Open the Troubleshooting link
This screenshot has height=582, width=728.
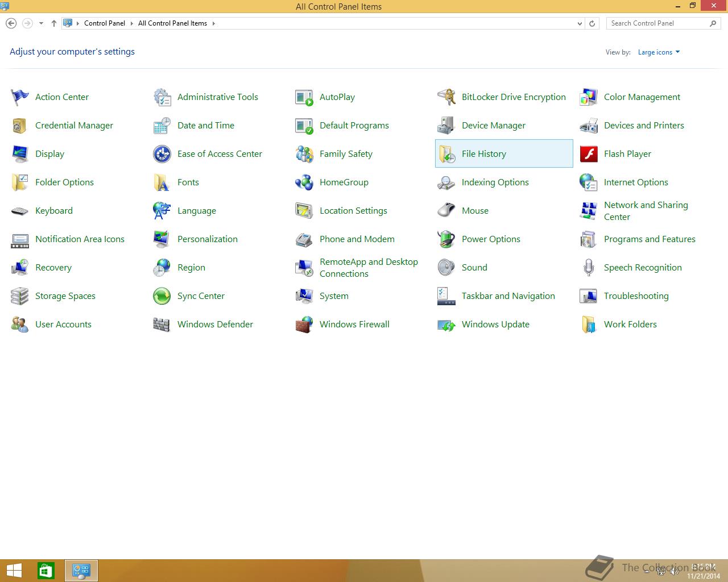tap(636, 296)
